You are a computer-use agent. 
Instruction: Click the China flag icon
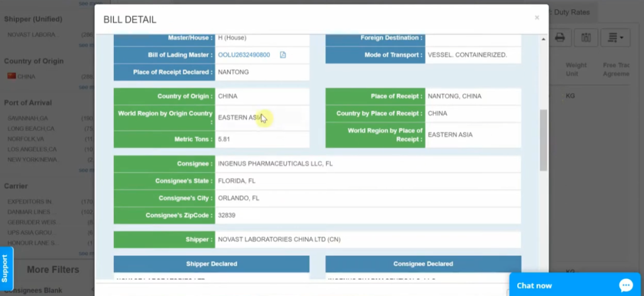click(11, 76)
